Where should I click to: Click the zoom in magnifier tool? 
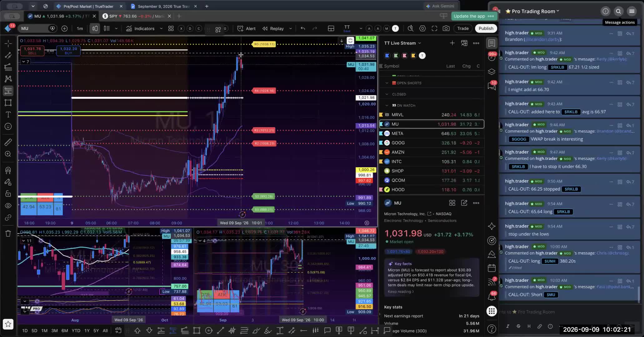pyautogui.click(x=8, y=154)
